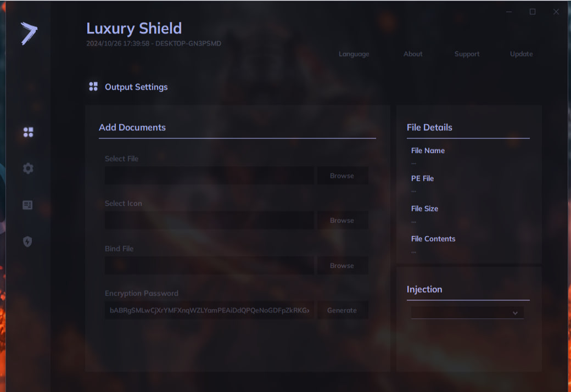
Task: Browse for a file under Select File
Action: point(342,176)
